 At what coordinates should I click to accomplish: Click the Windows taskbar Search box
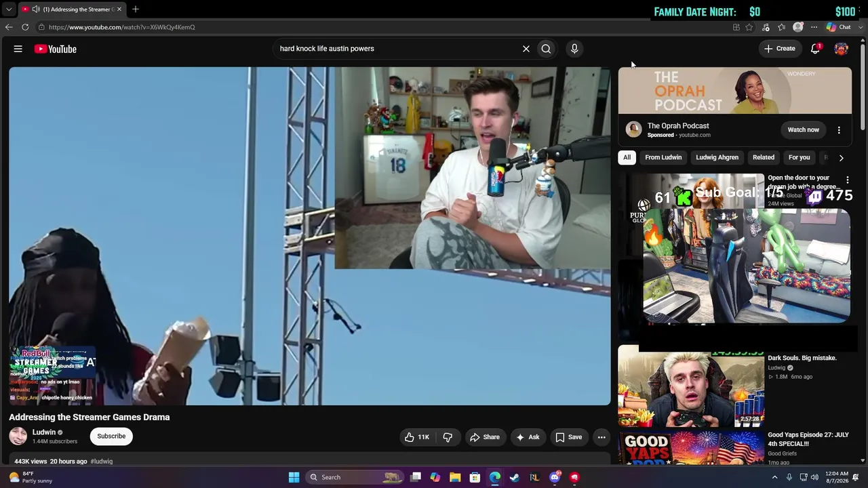(x=355, y=477)
